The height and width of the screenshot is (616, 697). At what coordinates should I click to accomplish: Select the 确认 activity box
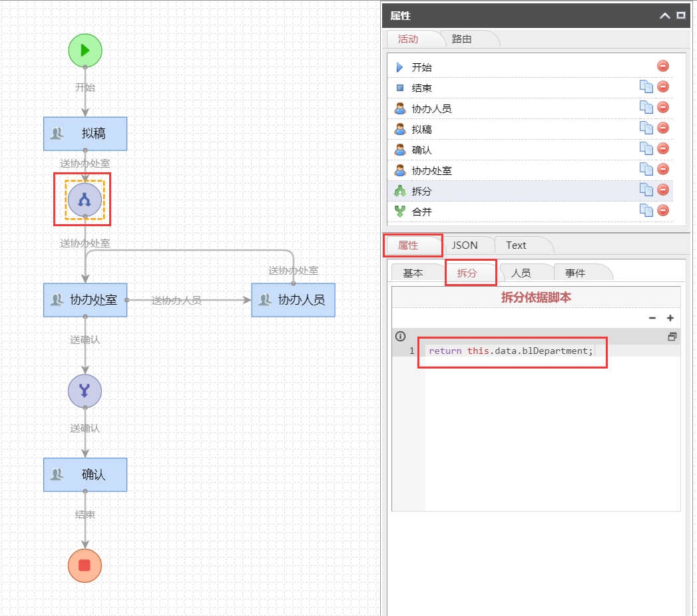[x=85, y=474]
